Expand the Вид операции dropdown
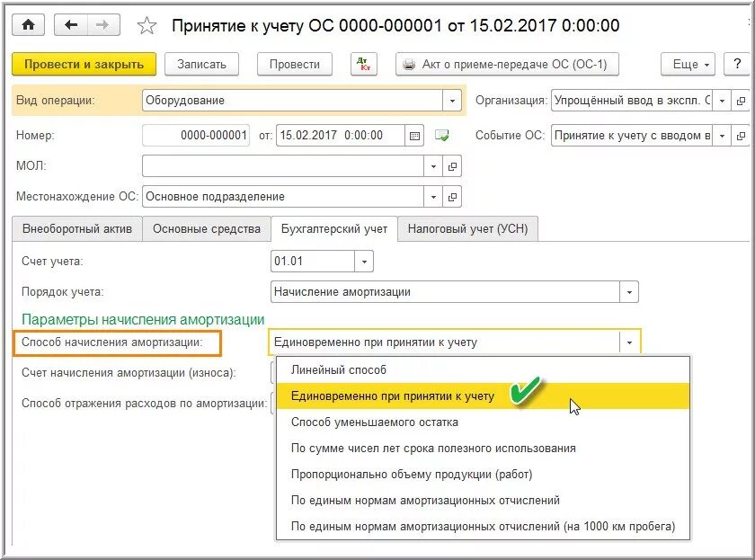The width and height of the screenshot is (755, 560). 451,101
